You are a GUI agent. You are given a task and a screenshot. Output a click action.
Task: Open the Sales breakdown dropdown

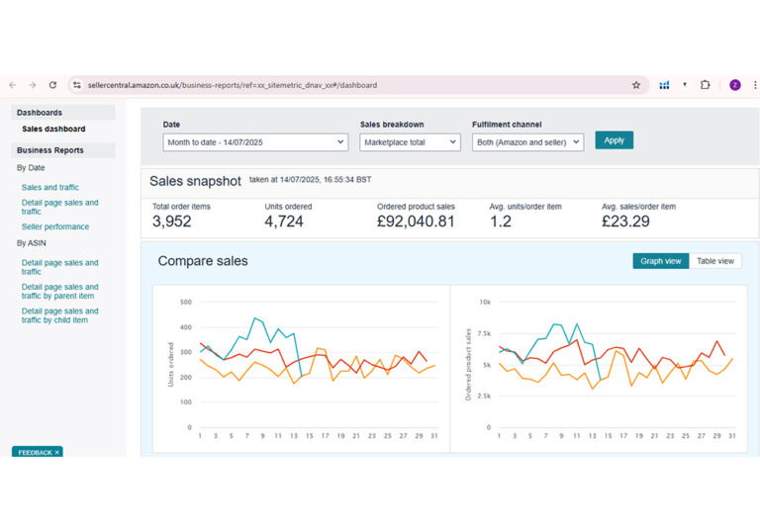(x=410, y=142)
